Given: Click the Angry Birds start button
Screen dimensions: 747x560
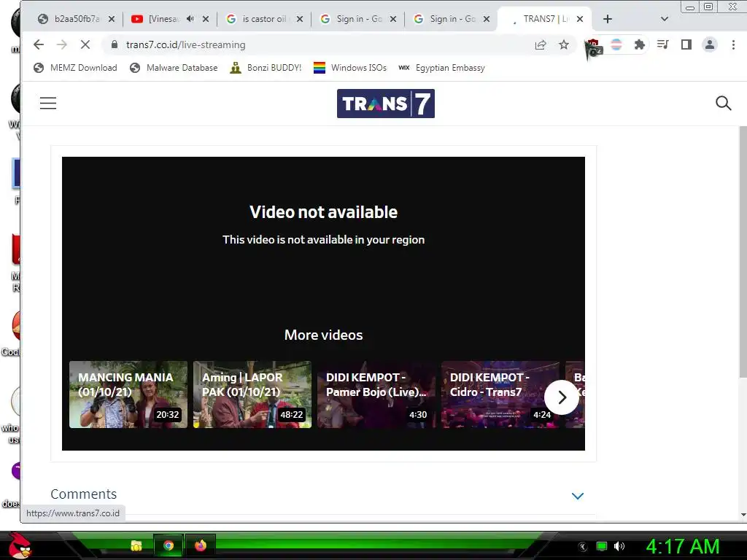Looking at the screenshot, I should point(20,545).
